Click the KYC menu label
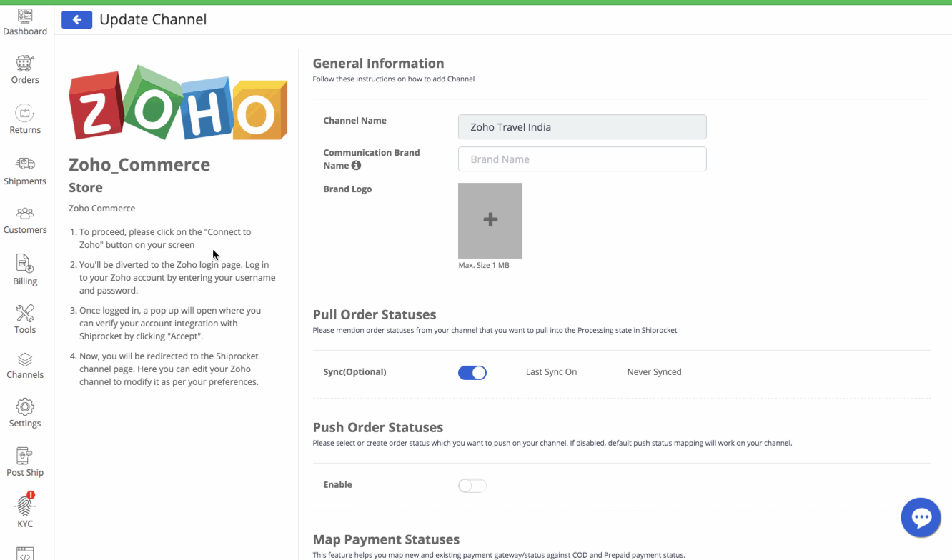The width and height of the screenshot is (952, 560). (x=25, y=524)
